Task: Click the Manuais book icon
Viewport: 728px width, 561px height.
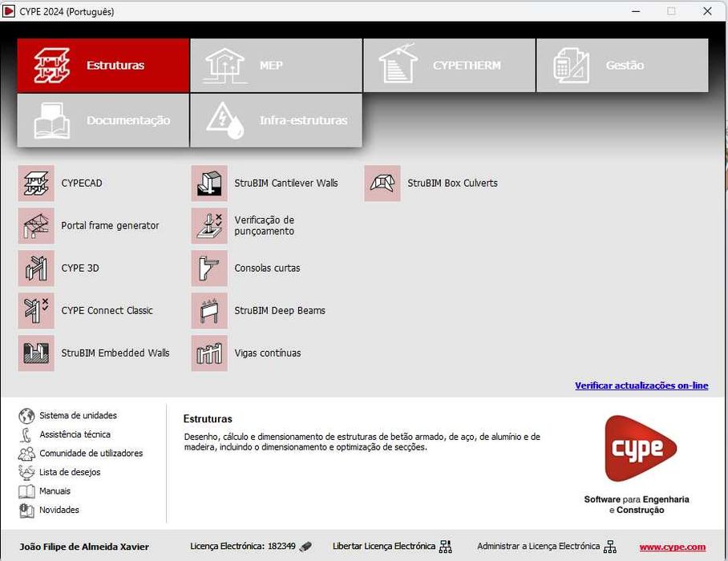Action: [x=26, y=491]
